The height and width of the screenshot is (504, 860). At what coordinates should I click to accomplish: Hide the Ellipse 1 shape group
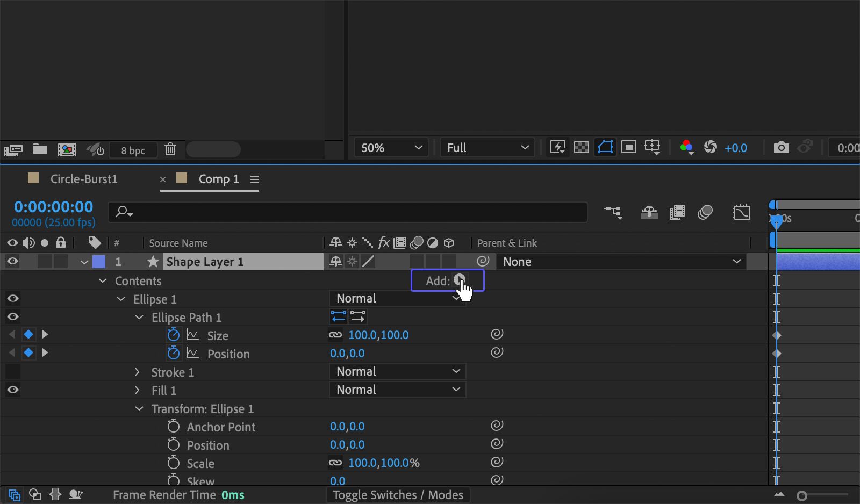(x=12, y=298)
